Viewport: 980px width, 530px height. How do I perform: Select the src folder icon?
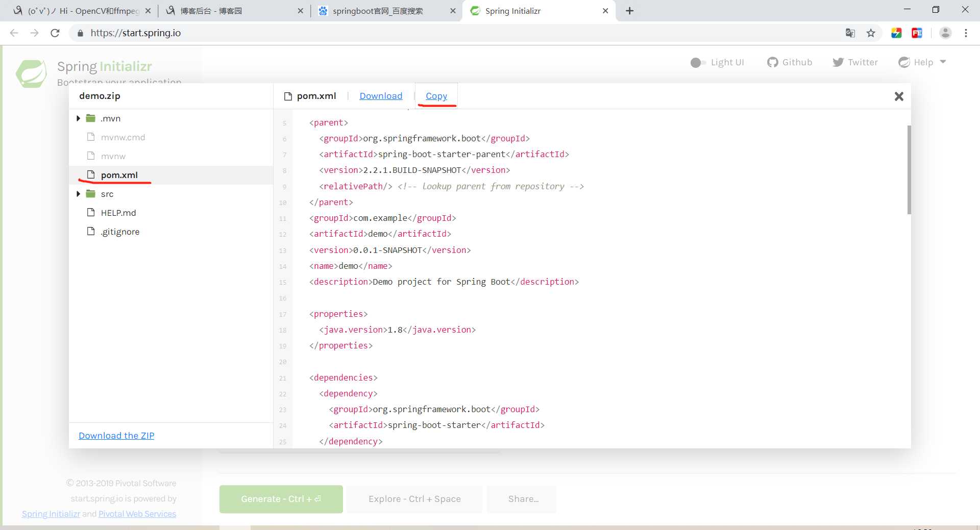[x=91, y=194]
